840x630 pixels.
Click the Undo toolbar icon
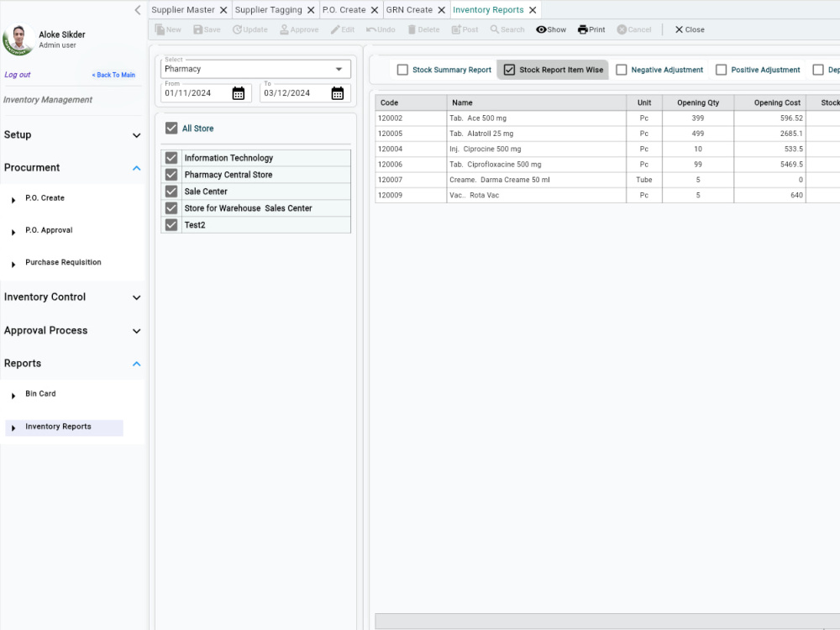point(370,29)
